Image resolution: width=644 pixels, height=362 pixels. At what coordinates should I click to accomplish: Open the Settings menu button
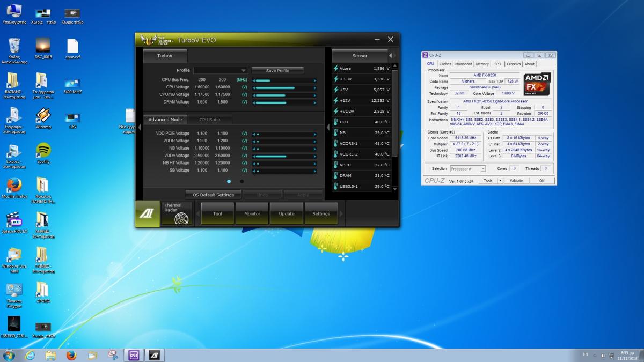tap(321, 213)
